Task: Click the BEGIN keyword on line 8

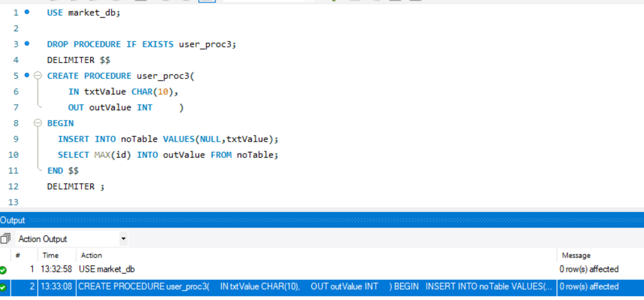Action: point(60,123)
